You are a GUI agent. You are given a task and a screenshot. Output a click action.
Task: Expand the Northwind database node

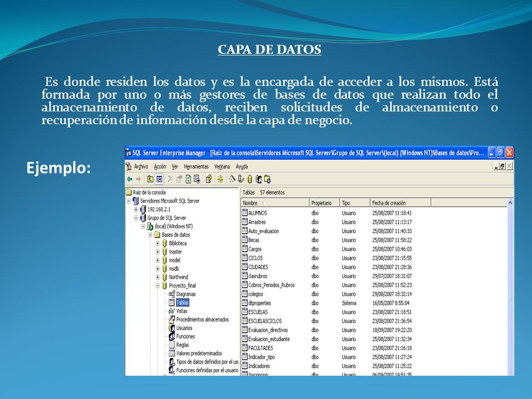[x=157, y=277]
